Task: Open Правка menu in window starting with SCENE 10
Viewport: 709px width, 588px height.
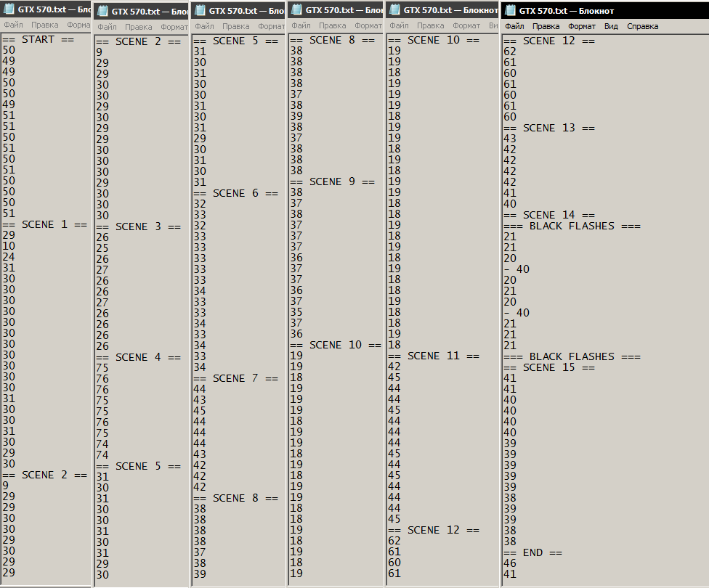Action: tap(431, 25)
